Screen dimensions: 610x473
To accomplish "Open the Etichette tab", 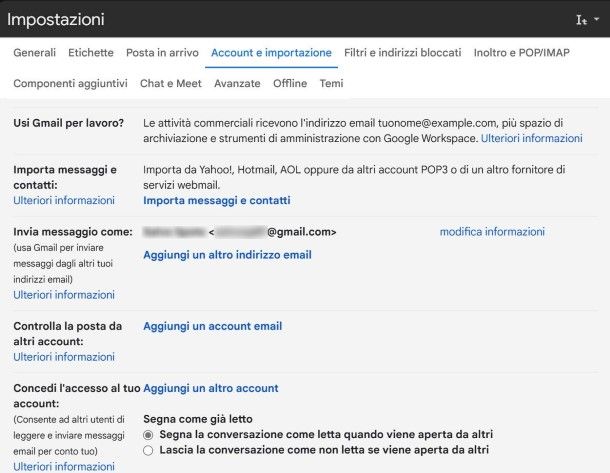I will 91,53.
